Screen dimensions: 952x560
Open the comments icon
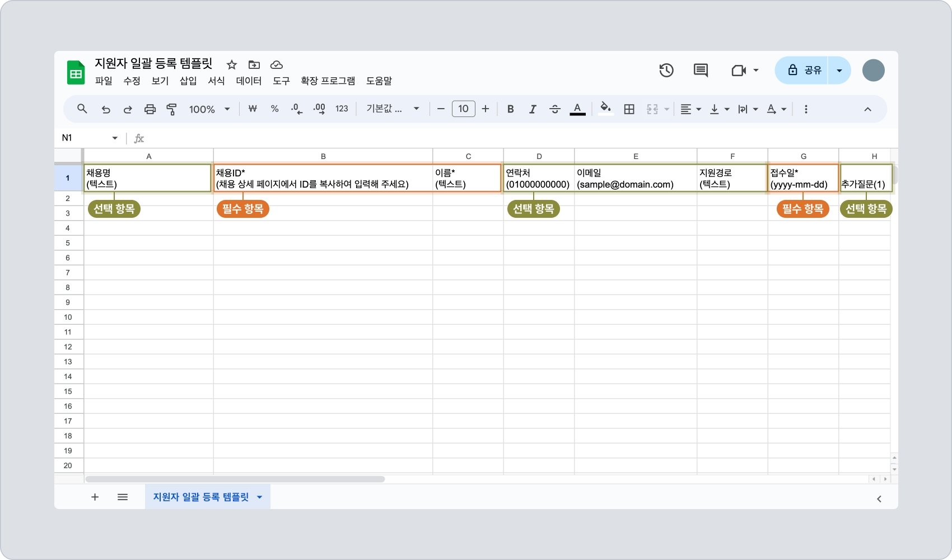point(701,71)
